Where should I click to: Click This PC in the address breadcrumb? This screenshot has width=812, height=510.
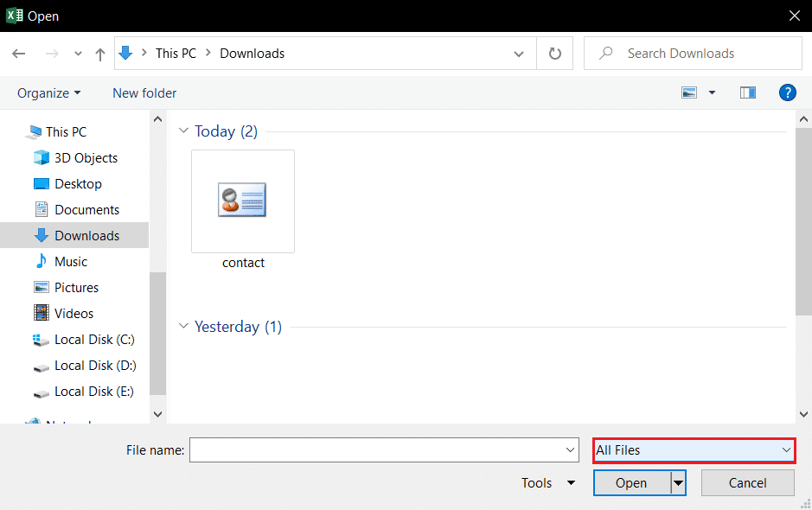click(176, 53)
